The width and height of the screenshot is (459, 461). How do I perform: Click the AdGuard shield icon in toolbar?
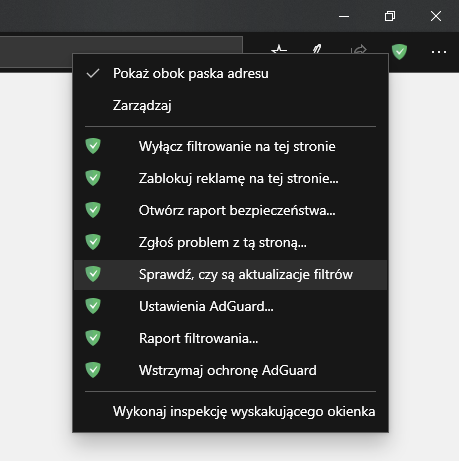coord(399,52)
